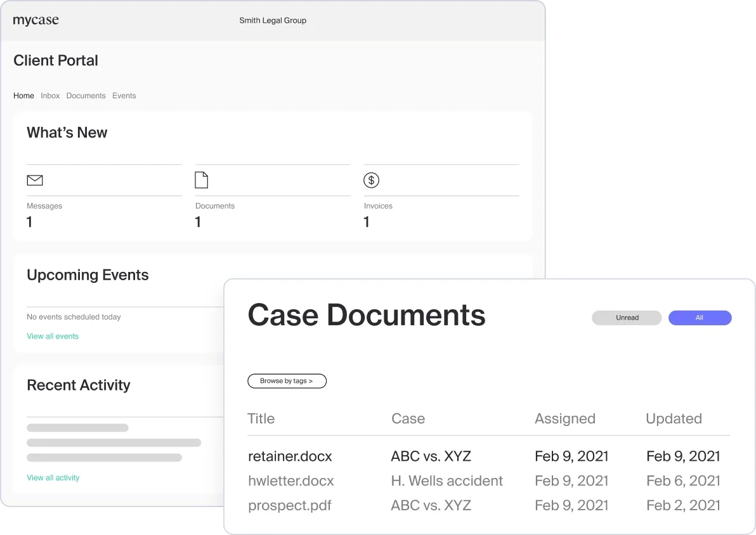Select the hwletter.docx document row
This screenshot has height=535, width=756.
(x=290, y=481)
